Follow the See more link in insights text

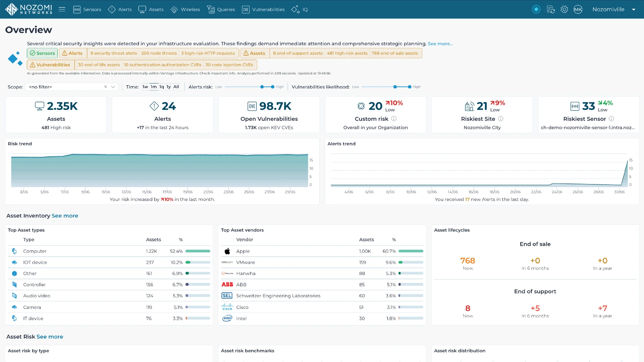[440, 44]
